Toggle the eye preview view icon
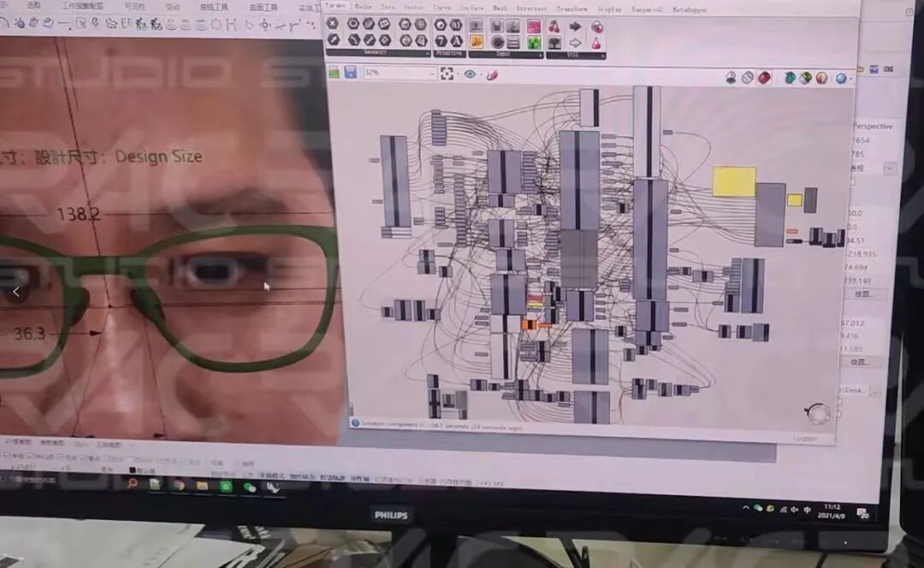The height and width of the screenshot is (568, 924). click(470, 74)
